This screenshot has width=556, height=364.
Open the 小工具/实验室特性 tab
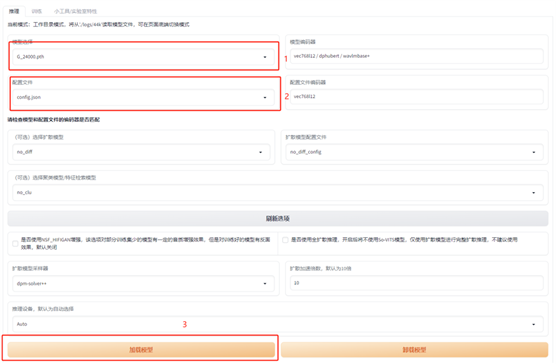(x=75, y=11)
